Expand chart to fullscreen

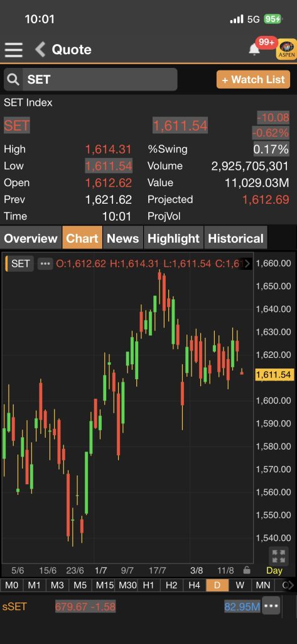click(279, 556)
